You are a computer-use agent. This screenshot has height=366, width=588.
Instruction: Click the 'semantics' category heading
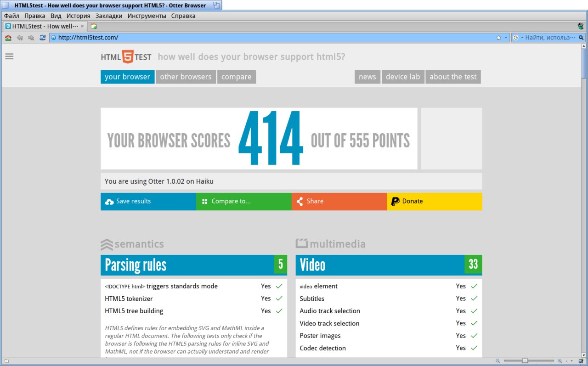[132, 244]
